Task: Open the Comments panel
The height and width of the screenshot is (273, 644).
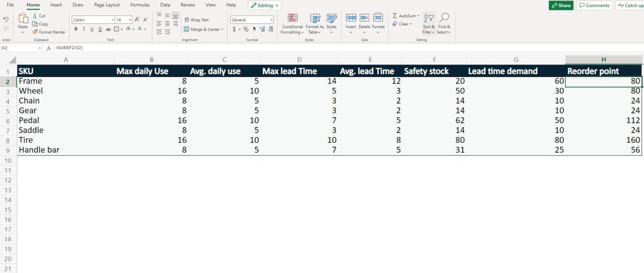Action: (594, 5)
